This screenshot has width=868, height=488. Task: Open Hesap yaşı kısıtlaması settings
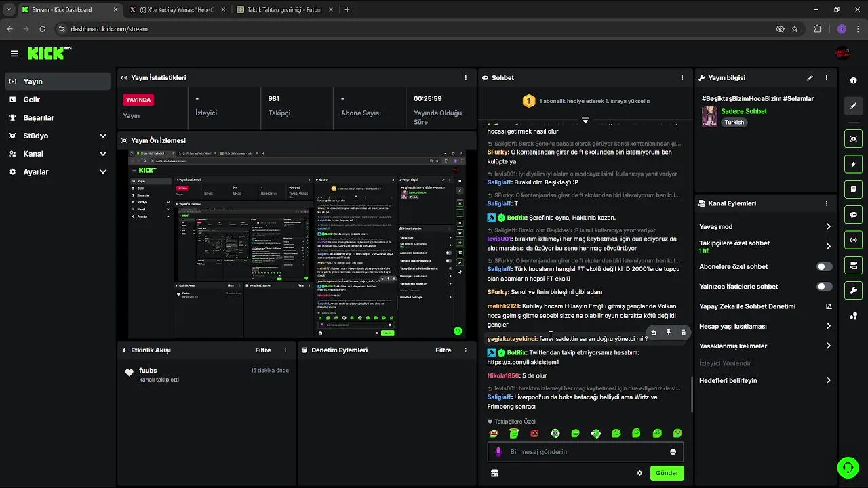tap(766, 326)
